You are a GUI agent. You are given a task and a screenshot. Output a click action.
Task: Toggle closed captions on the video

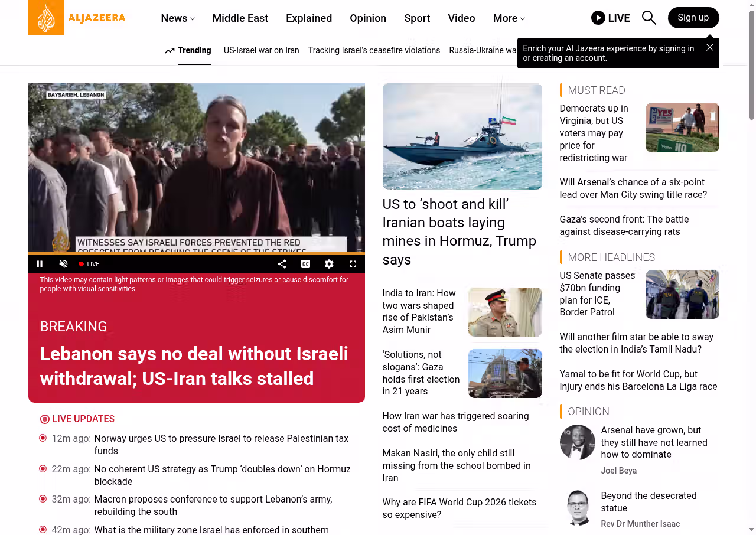click(305, 264)
